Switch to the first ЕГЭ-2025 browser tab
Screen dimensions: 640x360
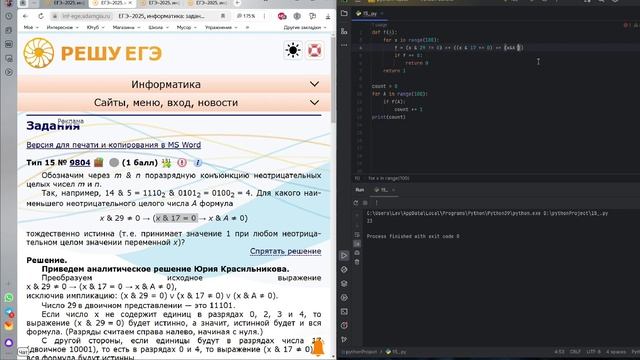[x=65, y=3]
